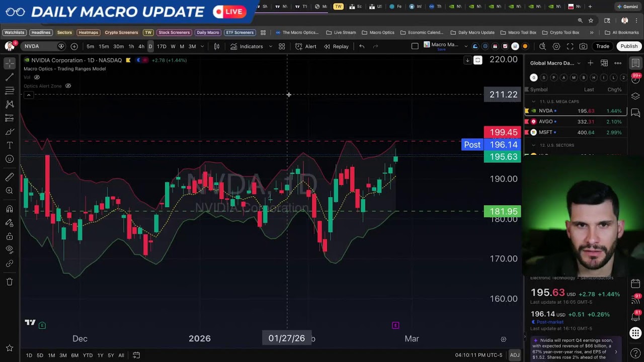Select AVGO in the watchlist
This screenshot has height=362, width=644.
click(x=576, y=122)
